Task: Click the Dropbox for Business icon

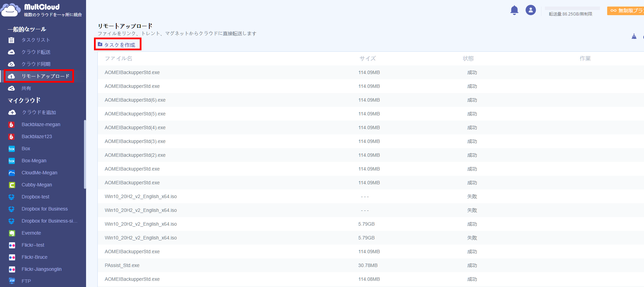Action: [11, 209]
